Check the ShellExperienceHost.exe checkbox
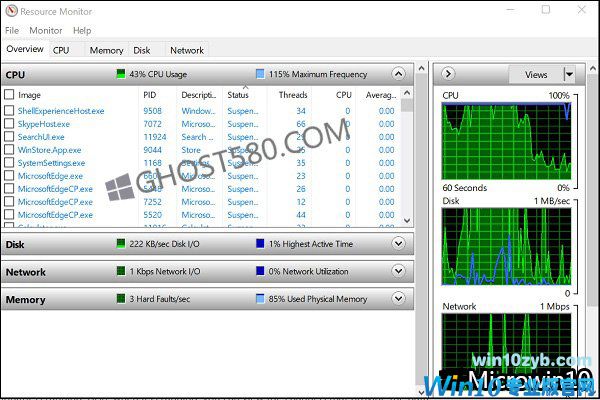 click(x=9, y=111)
